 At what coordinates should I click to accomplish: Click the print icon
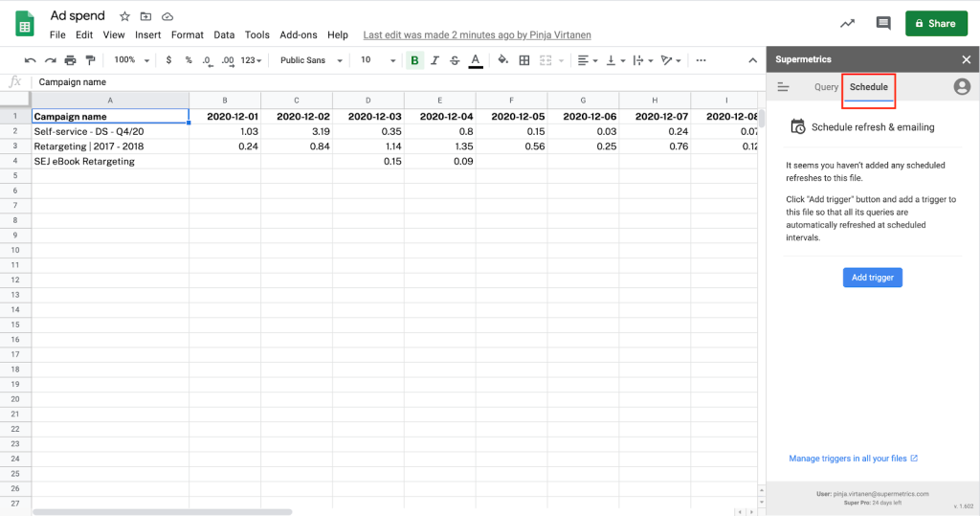70,60
